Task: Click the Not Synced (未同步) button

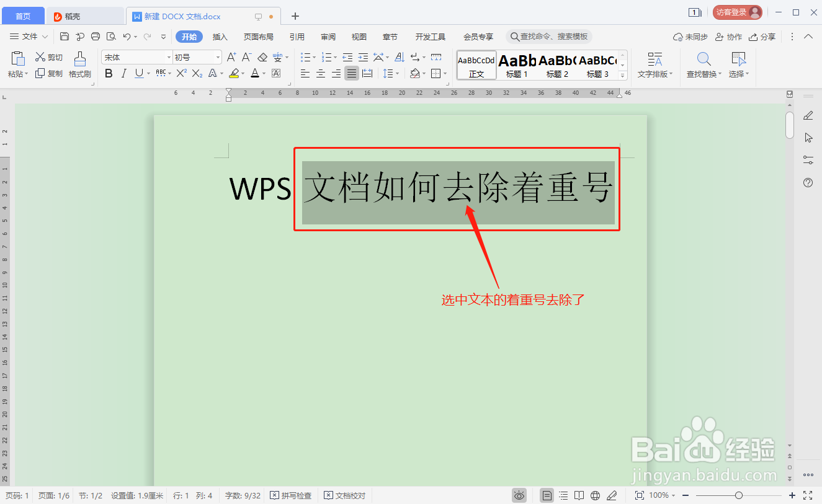Action: point(690,37)
